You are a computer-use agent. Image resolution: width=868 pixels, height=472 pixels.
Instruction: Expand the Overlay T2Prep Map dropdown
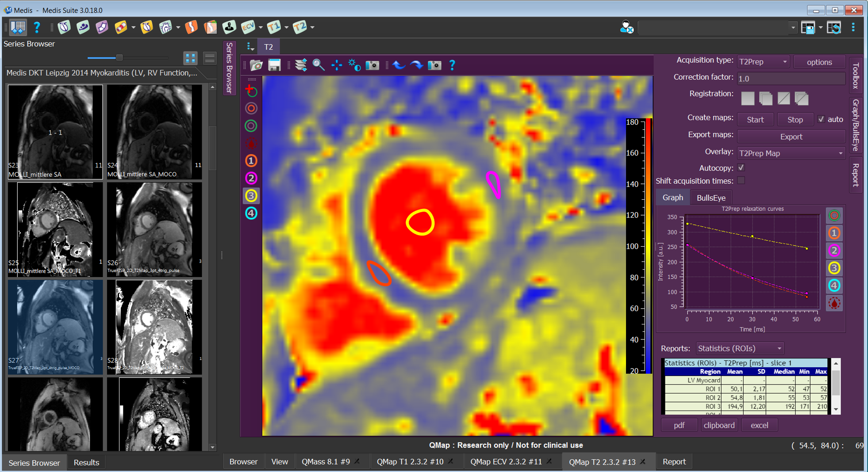point(791,153)
